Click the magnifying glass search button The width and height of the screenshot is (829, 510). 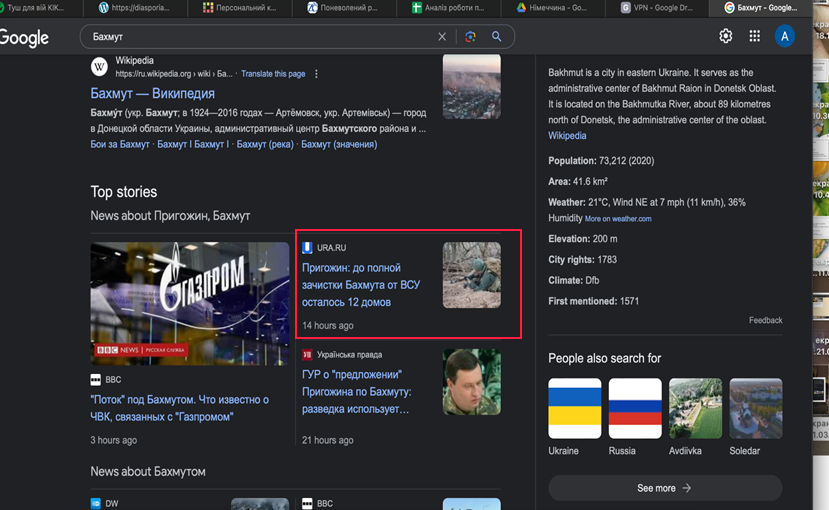496,37
